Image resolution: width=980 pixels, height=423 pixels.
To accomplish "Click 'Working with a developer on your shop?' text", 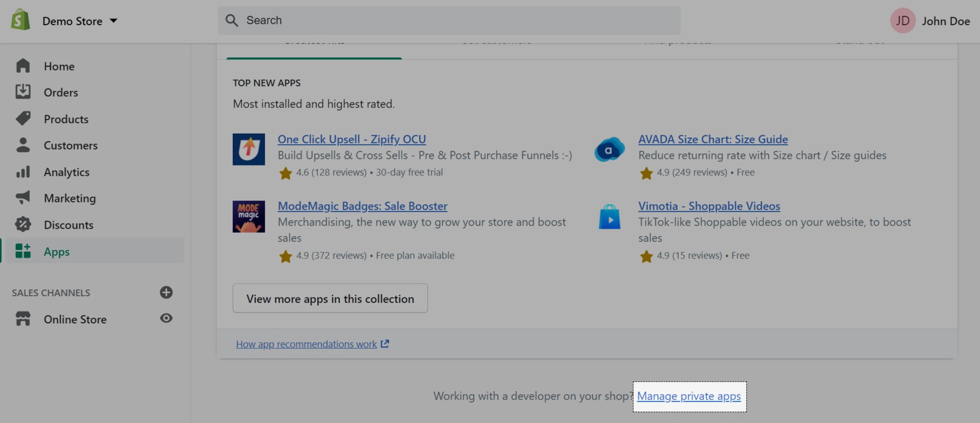I will coord(532,396).
